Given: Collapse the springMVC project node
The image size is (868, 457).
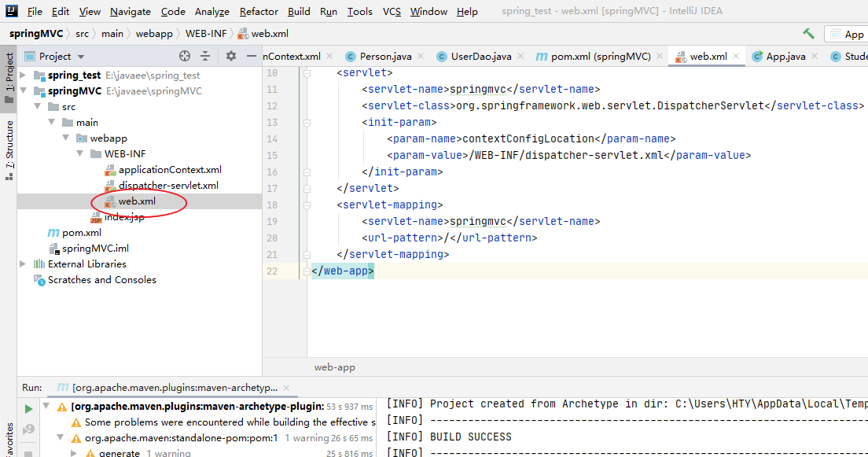Looking at the screenshot, I should click(x=24, y=90).
